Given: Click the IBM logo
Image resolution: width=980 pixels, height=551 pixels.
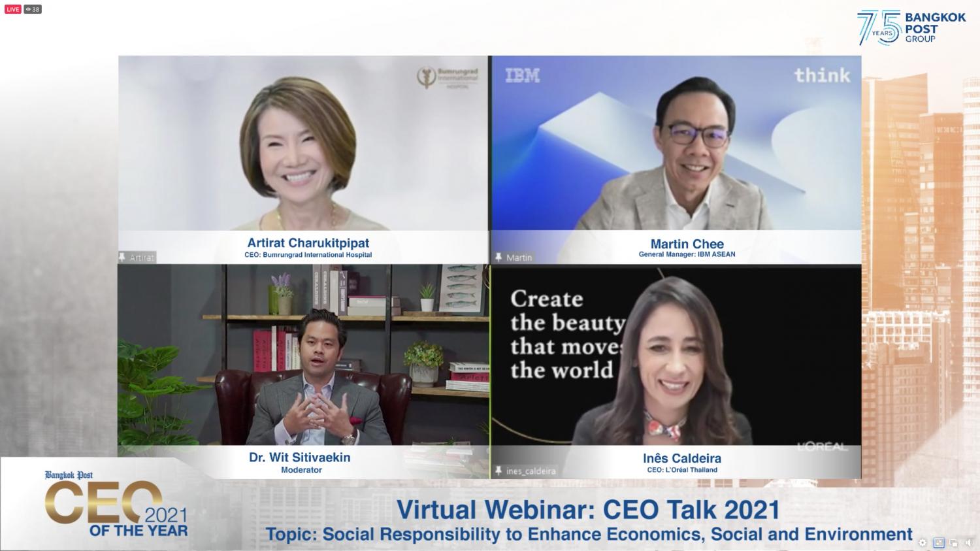Looking at the screenshot, I should click(523, 76).
